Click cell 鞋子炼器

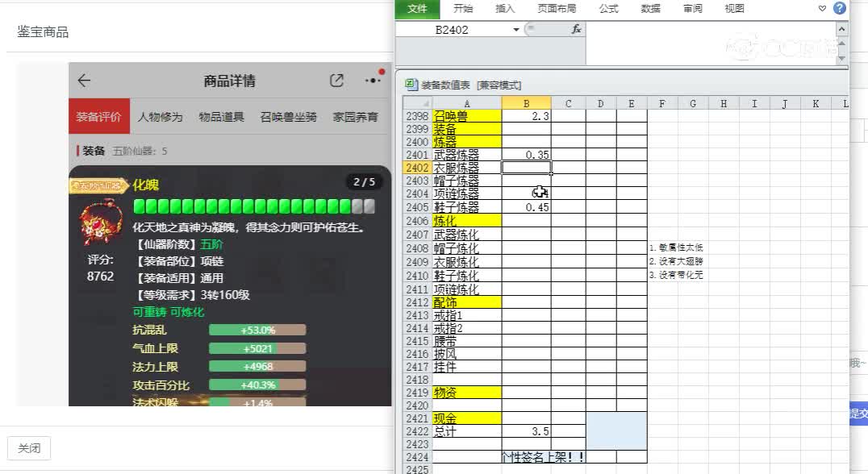click(x=466, y=207)
